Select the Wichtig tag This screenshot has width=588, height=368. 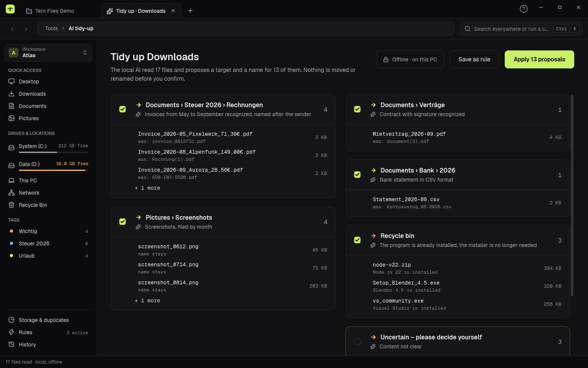click(48, 231)
